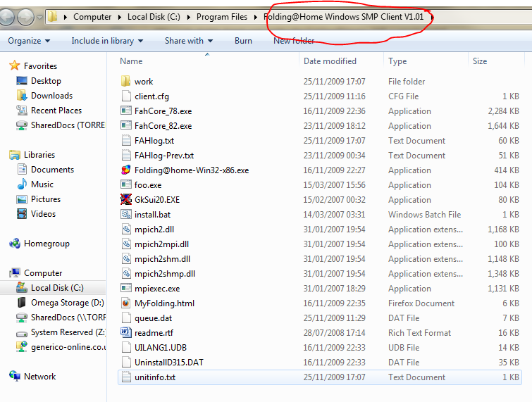Select the mpich2mpi.dll file

[x=161, y=244]
